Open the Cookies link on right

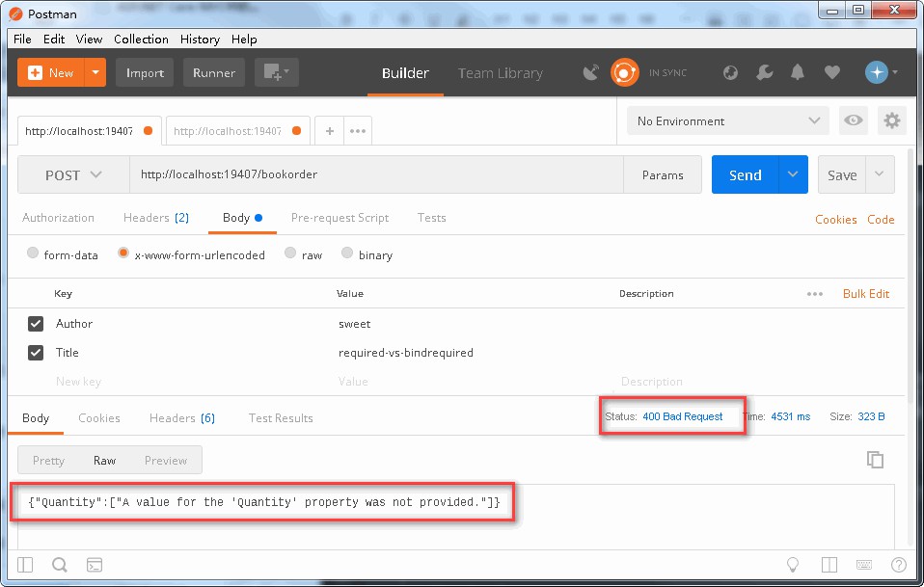click(x=835, y=219)
